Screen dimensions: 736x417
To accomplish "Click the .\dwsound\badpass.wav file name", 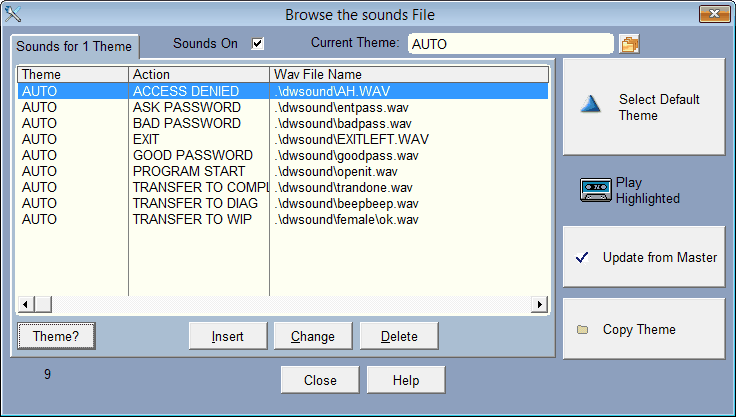I will click(343, 124).
